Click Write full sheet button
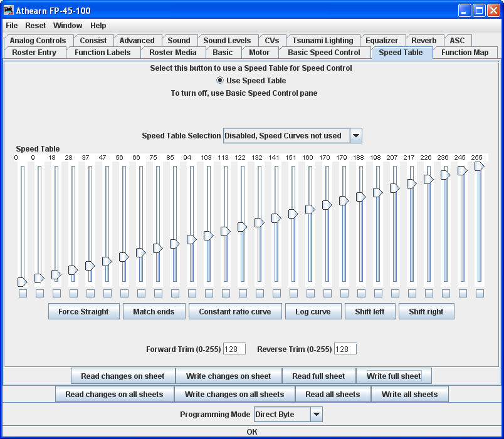Image resolution: width=504 pixels, height=439 pixels. [394, 376]
